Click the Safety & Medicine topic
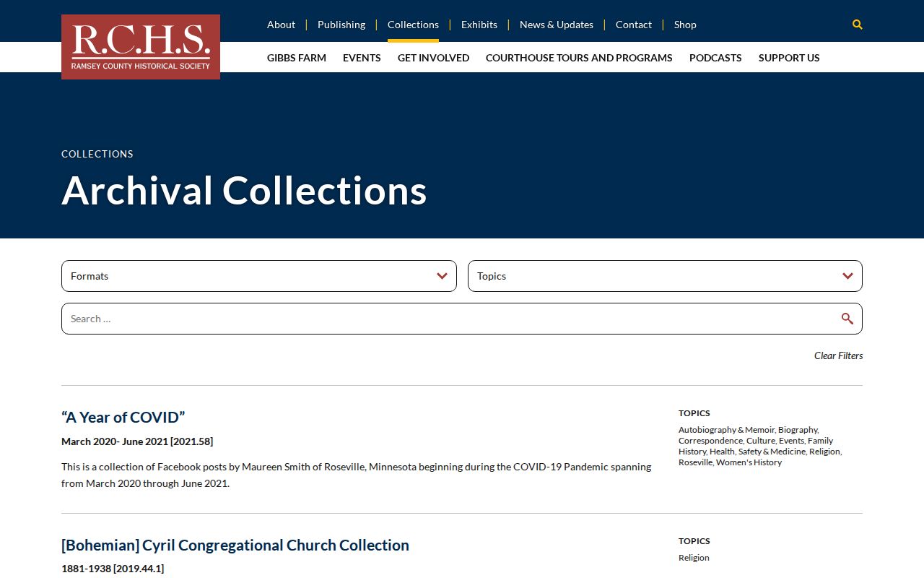924x578 pixels. 772,452
